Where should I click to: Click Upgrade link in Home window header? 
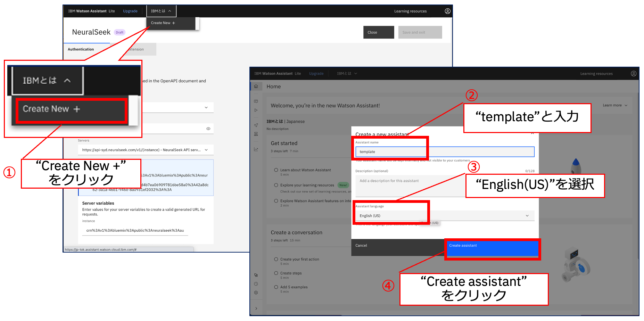click(x=316, y=74)
